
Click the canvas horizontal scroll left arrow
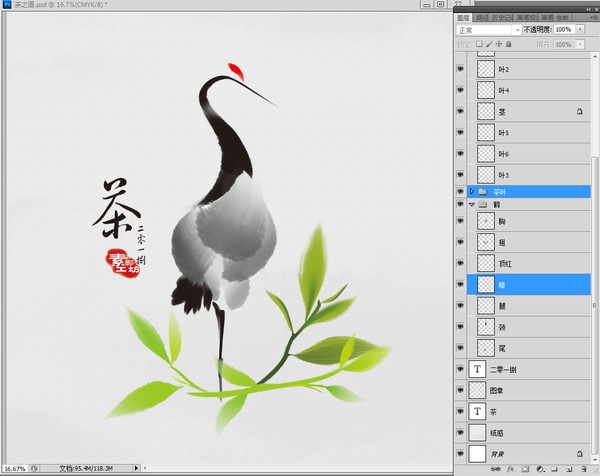[x=145, y=468]
